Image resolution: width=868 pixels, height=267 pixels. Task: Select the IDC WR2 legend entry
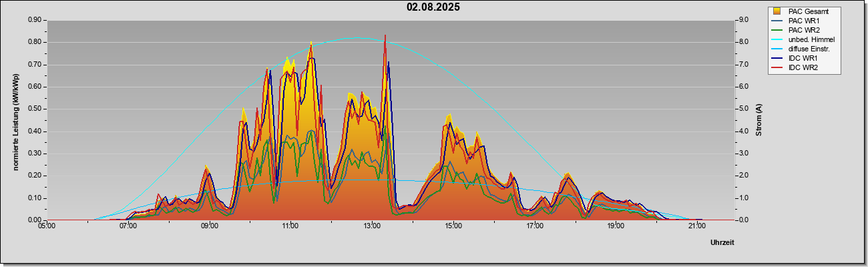coord(803,67)
